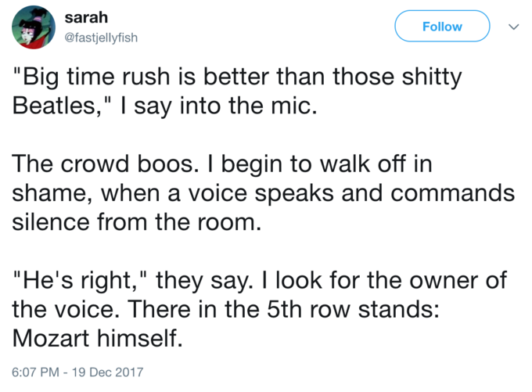
Task: Click the word "commands" in second paragraph
Action: coord(453,192)
